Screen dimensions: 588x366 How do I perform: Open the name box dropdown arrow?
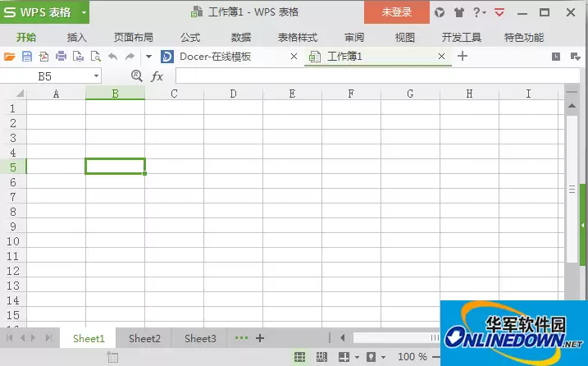pyautogui.click(x=97, y=76)
